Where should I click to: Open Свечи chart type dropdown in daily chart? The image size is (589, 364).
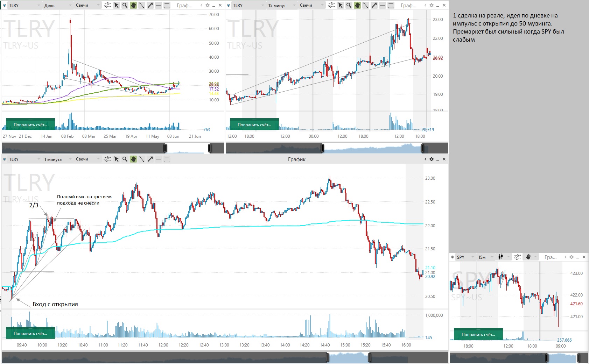pos(88,5)
